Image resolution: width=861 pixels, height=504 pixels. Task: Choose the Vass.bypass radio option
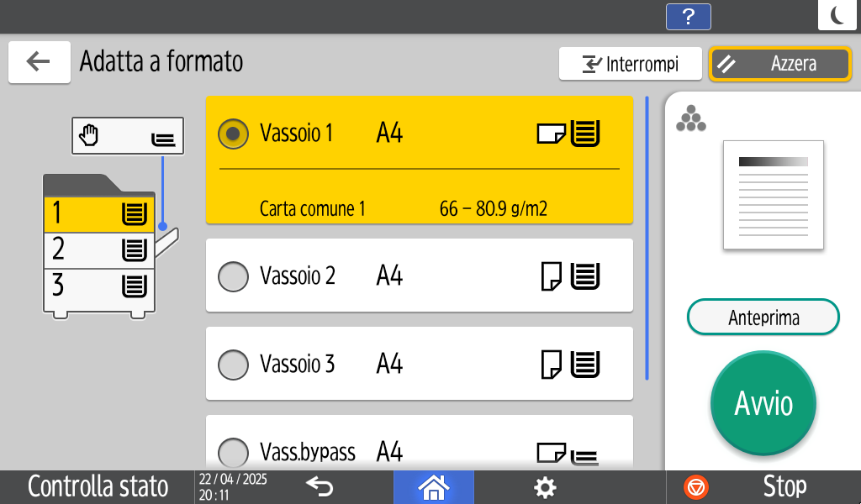tap(234, 453)
